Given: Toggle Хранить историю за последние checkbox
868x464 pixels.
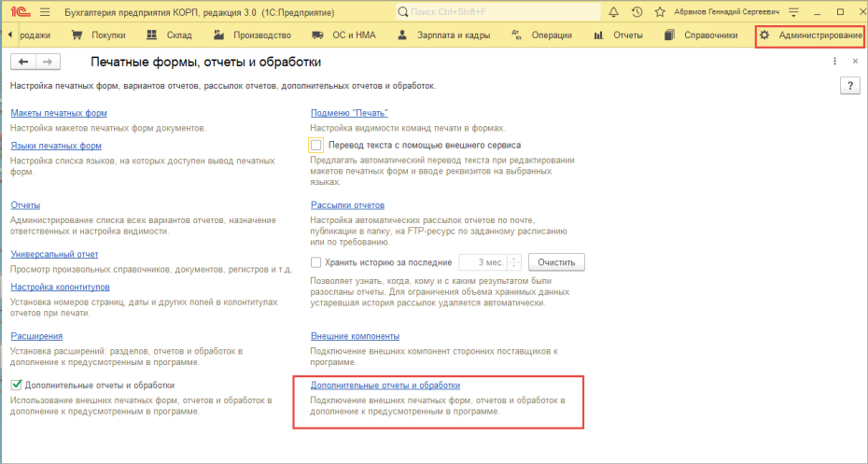Looking at the screenshot, I should (315, 262).
